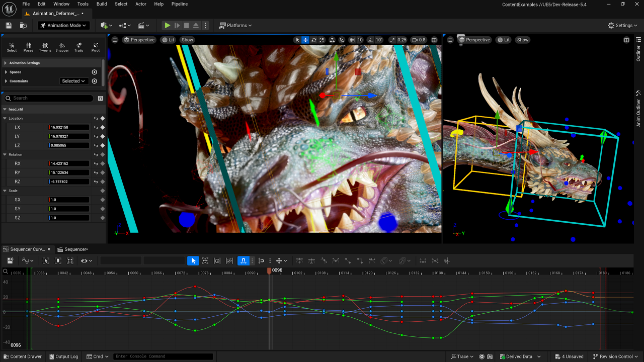Image resolution: width=644 pixels, height=362 pixels.
Task: Toggle grid snapping in left viewport
Action: tap(352, 40)
